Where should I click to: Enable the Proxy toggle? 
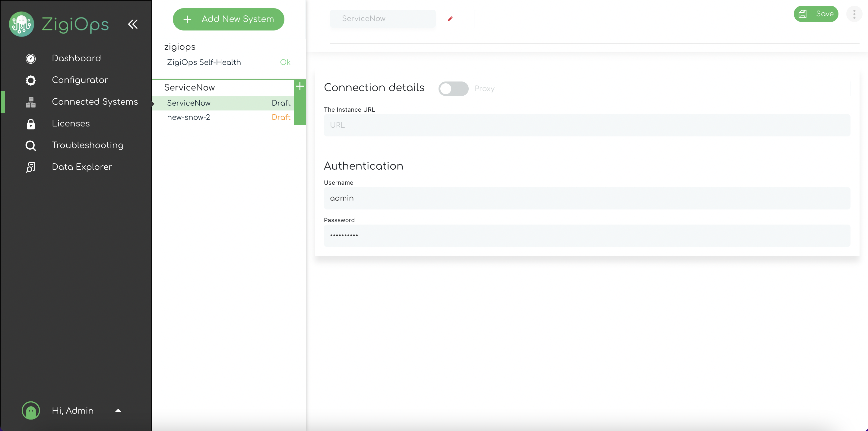453,88
